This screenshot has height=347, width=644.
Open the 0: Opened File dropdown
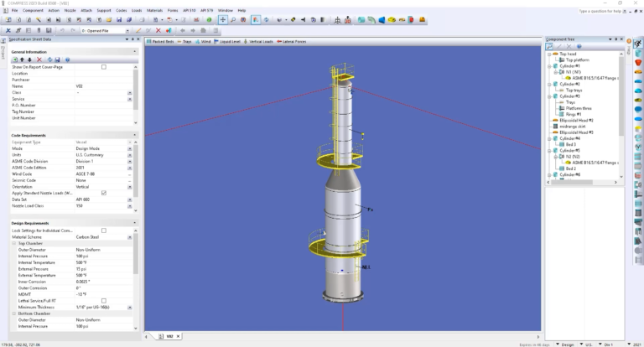(127, 31)
